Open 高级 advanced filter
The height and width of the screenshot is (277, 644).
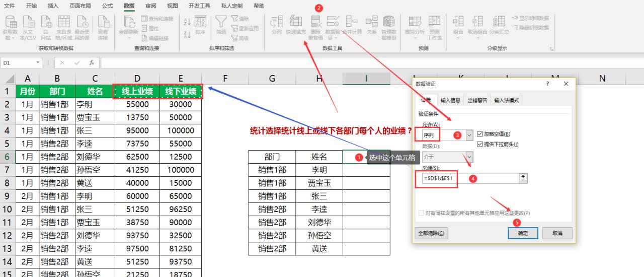tap(240, 38)
